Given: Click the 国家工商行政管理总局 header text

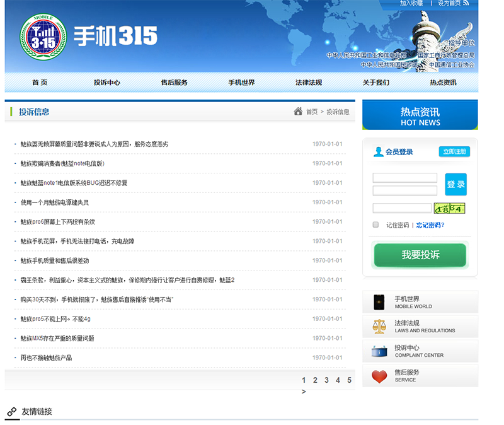Looking at the screenshot, I should click(446, 55).
